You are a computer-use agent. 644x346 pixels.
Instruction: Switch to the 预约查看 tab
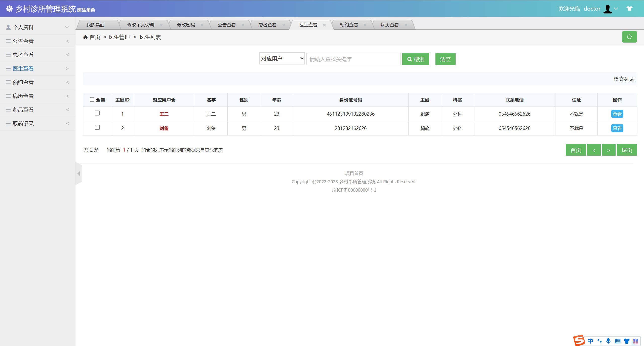[349, 24]
